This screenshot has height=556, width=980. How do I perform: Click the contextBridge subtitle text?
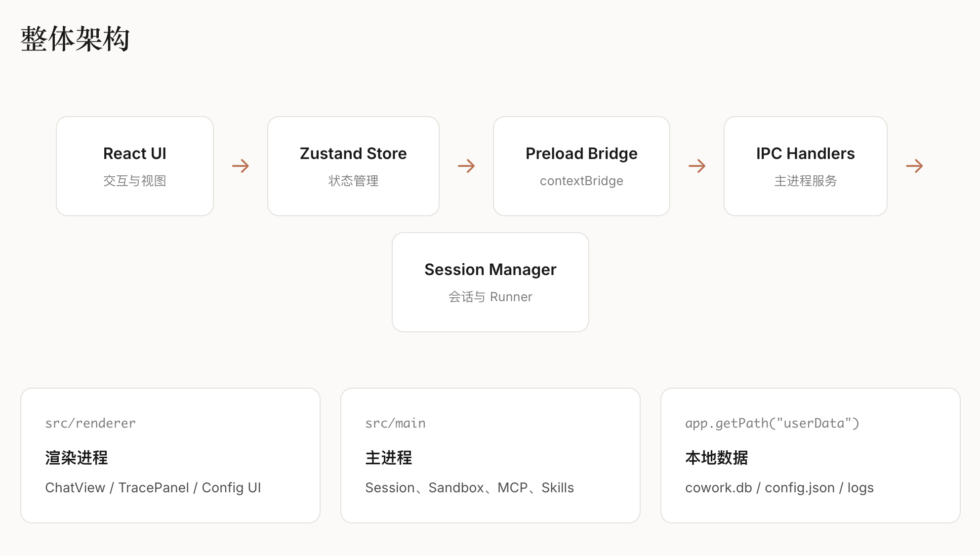coord(581,181)
